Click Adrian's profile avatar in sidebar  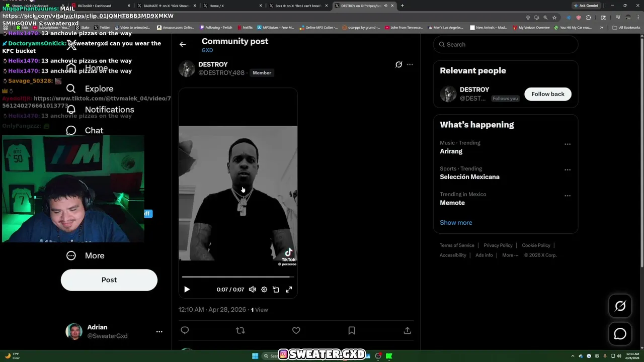[74, 331]
